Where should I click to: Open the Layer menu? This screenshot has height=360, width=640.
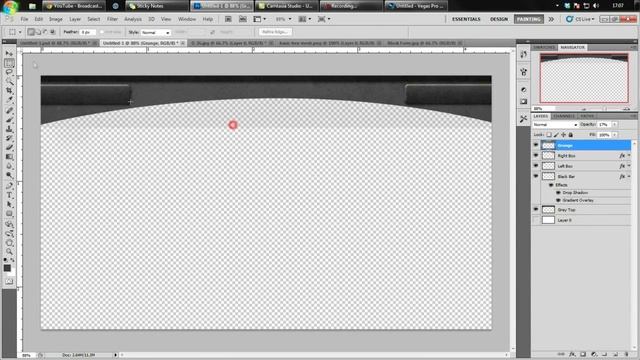[75, 19]
